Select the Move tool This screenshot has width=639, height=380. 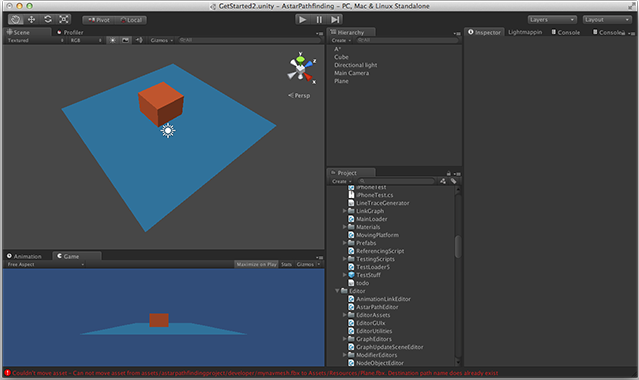tap(31, 20)
